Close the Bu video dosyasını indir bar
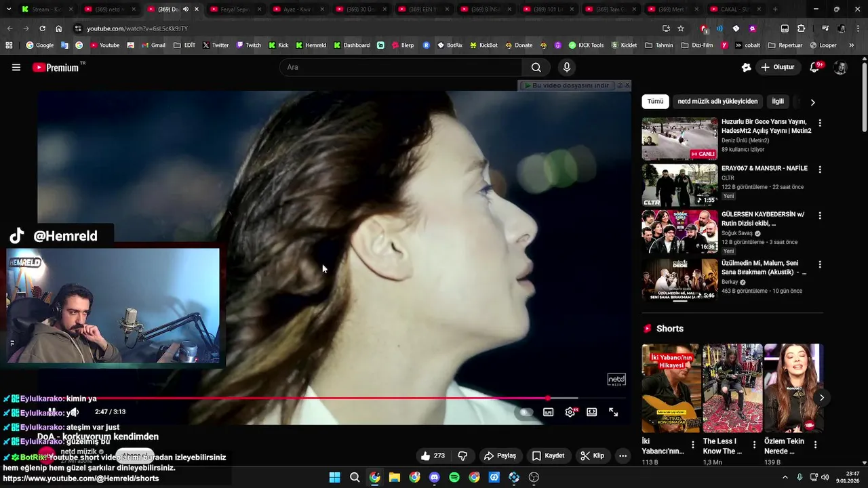 (x=627, y=85)
